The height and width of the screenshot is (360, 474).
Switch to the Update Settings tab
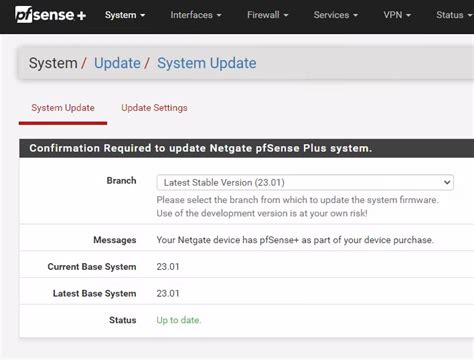pos(154,108)
